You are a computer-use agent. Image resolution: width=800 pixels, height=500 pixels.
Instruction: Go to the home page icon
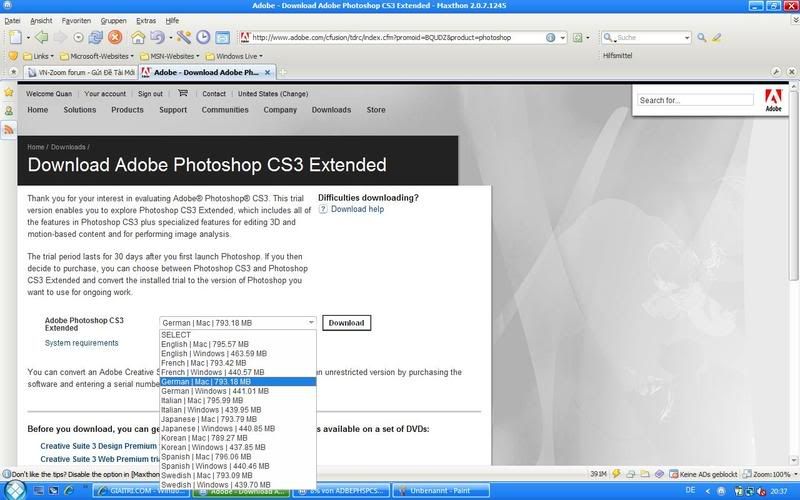(x=138, y=37)
